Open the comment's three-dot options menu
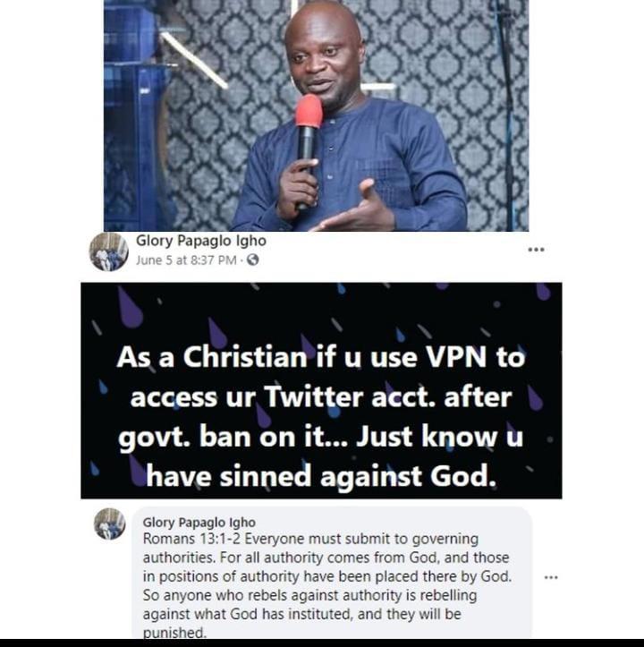This screenshot has width=644, height=647. click(551, 577)
